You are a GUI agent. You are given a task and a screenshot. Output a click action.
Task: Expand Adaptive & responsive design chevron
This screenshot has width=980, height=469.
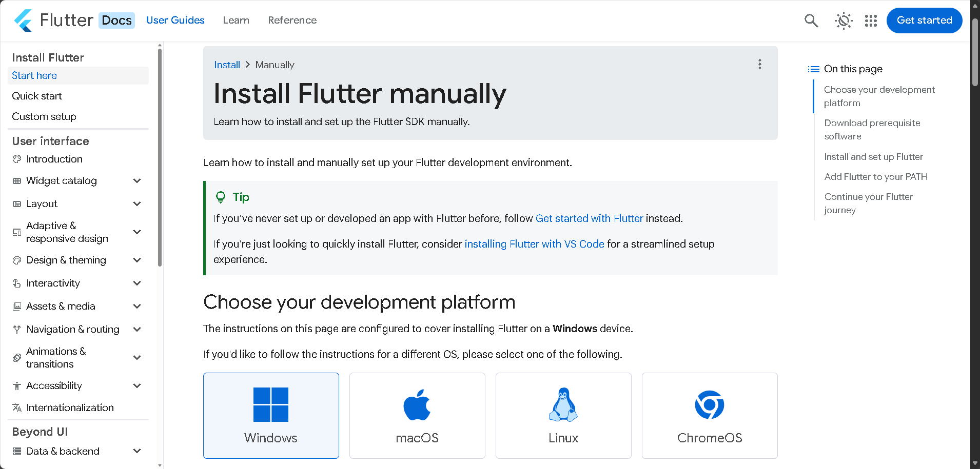pyautogui.click(x=137, y=232)
